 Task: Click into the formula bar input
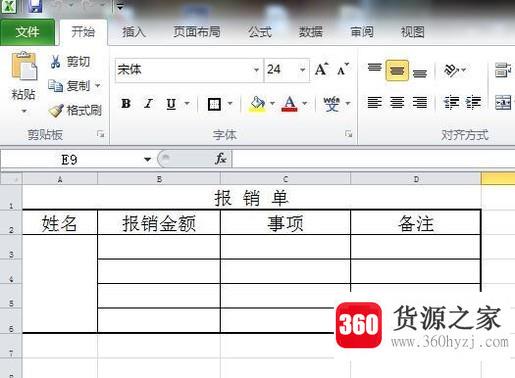(x=373, y=159)
